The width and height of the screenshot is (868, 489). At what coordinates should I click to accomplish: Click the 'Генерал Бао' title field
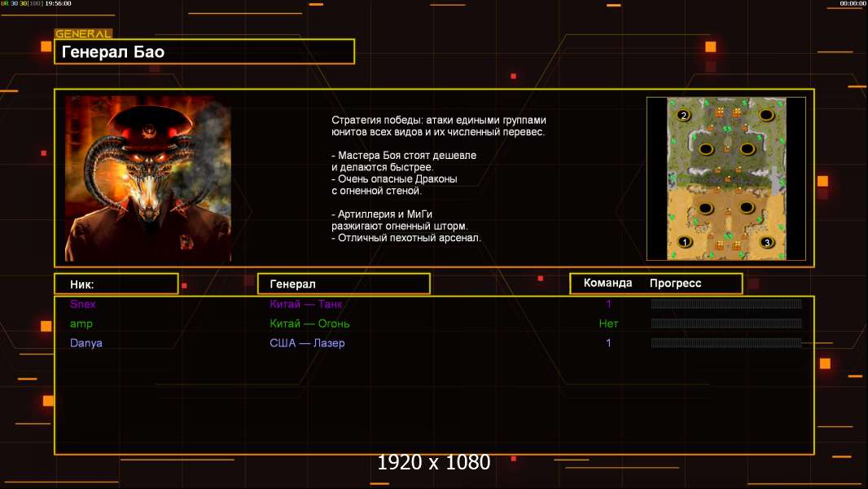pyautogui.click(x=204, y=51)
